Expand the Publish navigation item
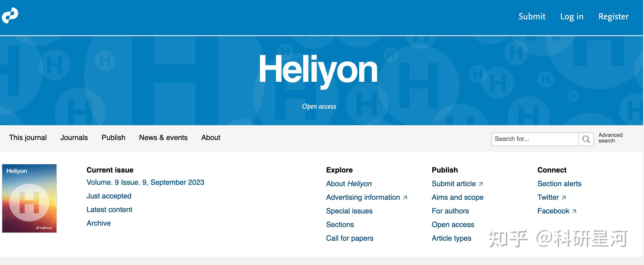Image resolution: width=644 pixels, height=265 pixels. 113,137
